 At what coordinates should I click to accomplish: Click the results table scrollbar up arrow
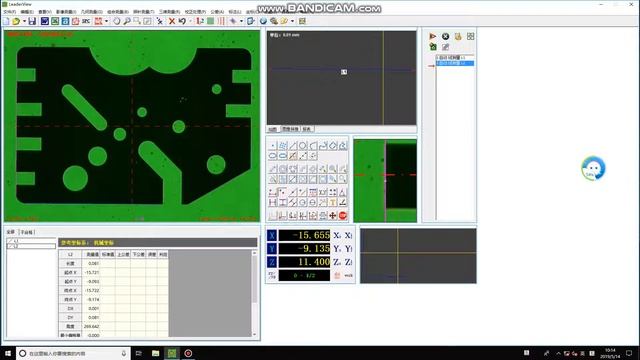click(x=254, y=253)
